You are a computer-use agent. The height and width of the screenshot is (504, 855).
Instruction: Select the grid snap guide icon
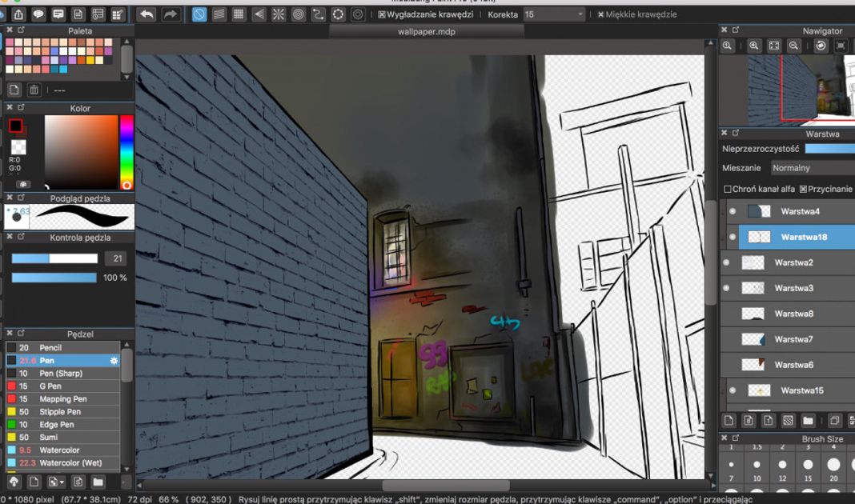click(x=239, y=14)
